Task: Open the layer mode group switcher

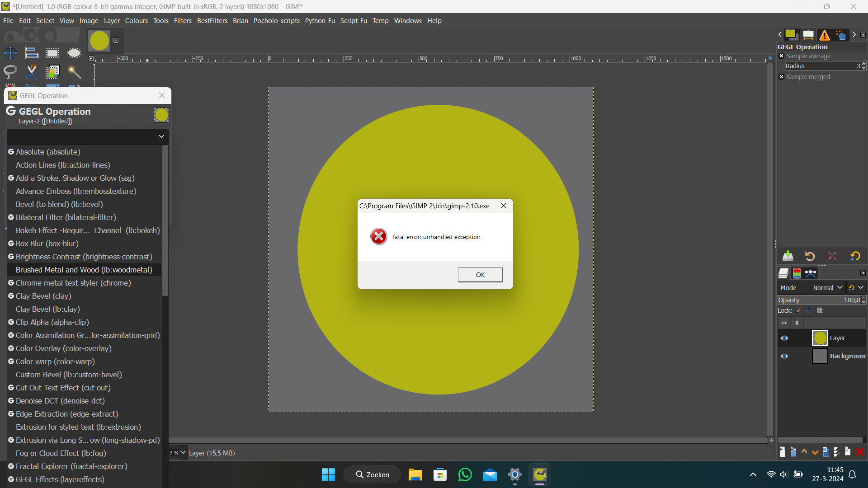Action: [x=856, y=288]
